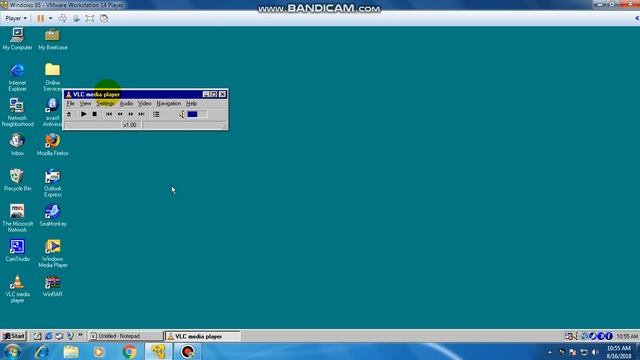This screenshot has width=640, height=360.
Task: Select Mozilla Firefox desktop icon
Action: click(x=53, y=145)
